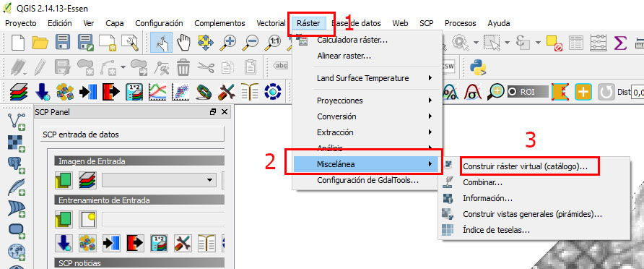Click the Dist value input field
The height and width of the screenshot is (269, 644).
click(x=638, y=92)
